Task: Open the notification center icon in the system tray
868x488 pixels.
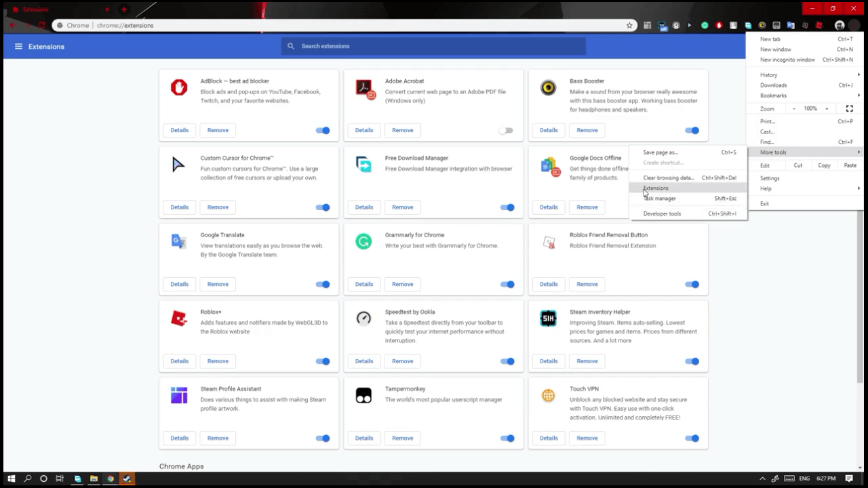Action: 849,479
